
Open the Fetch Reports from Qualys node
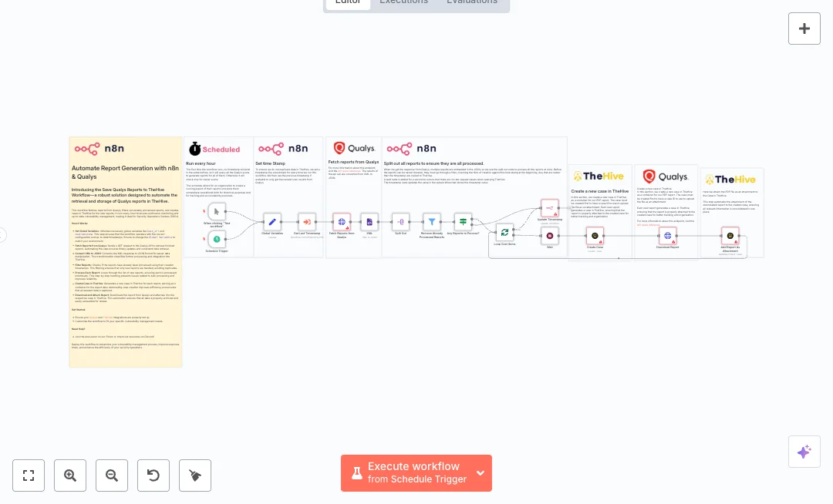coord(342,222)
